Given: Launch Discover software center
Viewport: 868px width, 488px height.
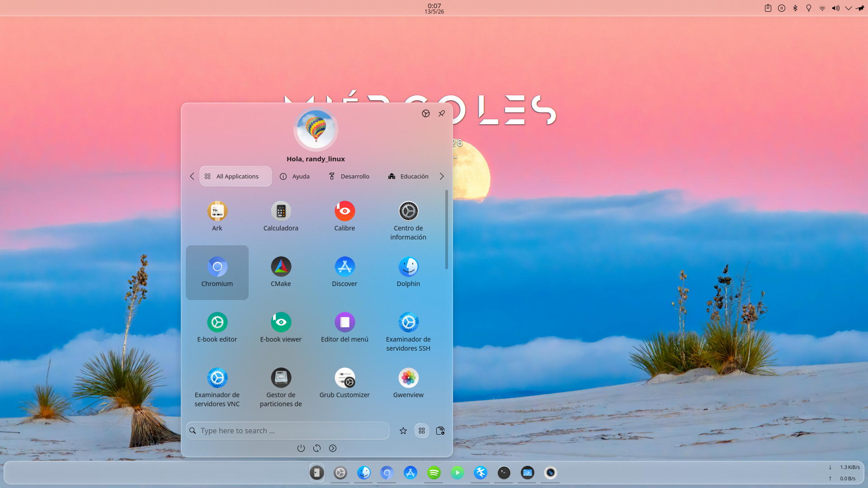Looking at the screenshot, I should 344,272.
